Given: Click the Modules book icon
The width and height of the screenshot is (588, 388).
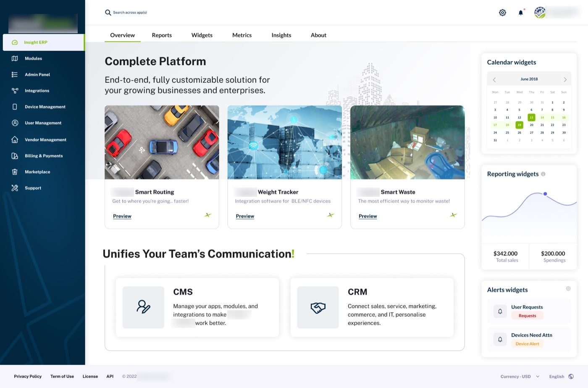Looking at the screenshot, I should click(x=15, y=58).
